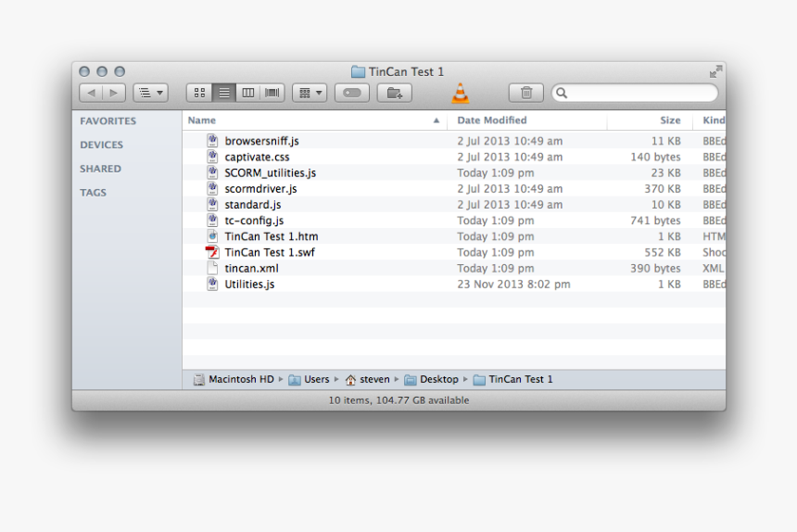
Task: Click the 552 KB size value
Action: [663, 252]
